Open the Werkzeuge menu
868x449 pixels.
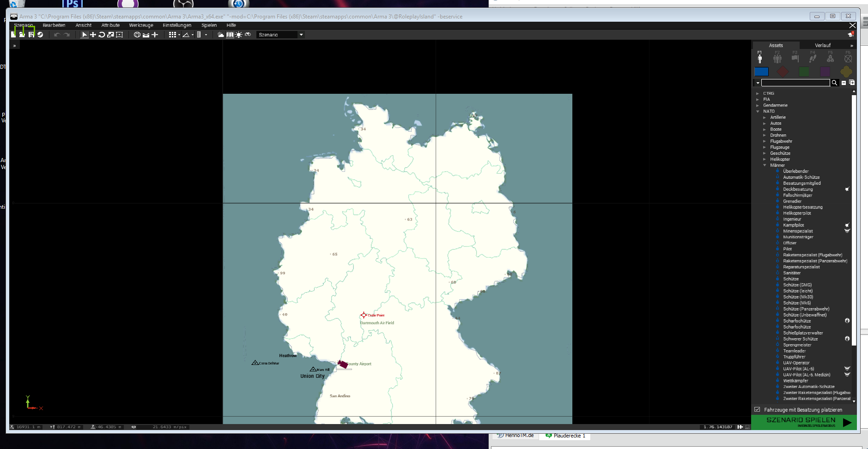[x=141, y=25]
